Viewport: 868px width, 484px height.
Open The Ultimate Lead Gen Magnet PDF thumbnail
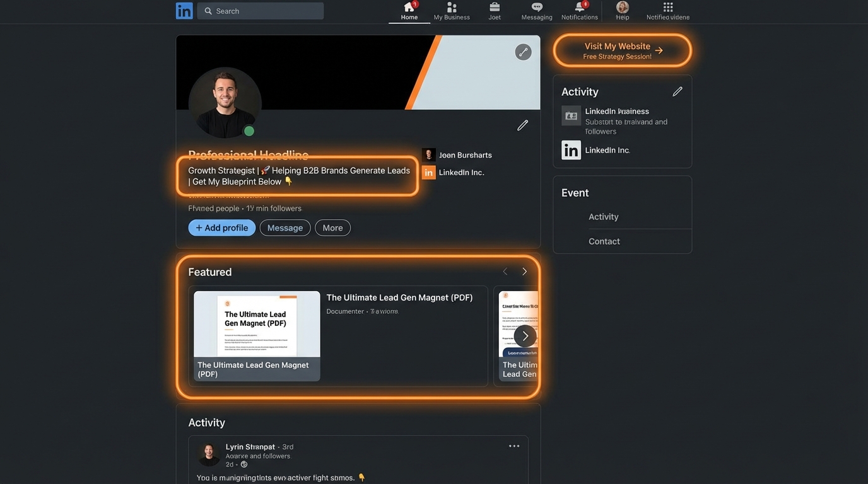point(257,323)
